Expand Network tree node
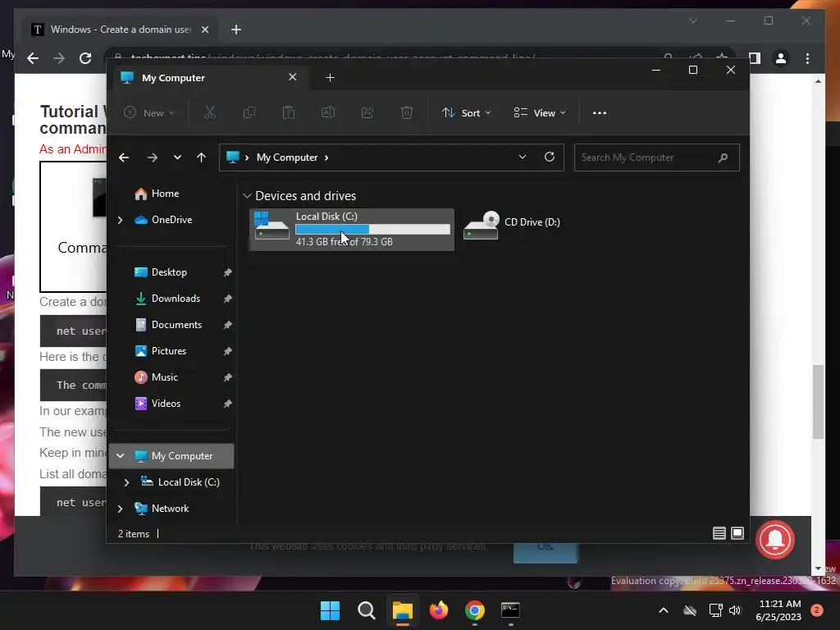Image resolution: width=840 pixels, height=630 pixels. tap(120, 509)
